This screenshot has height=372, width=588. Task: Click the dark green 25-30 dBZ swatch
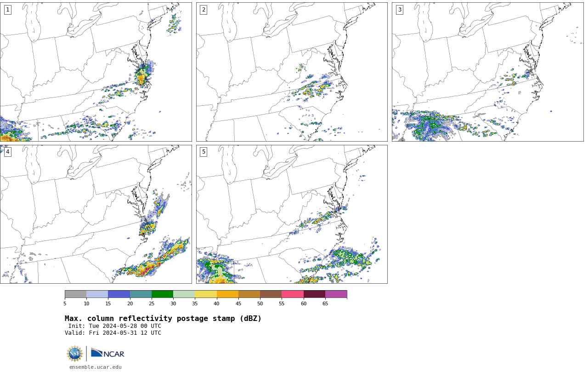[x=162, y=294]
